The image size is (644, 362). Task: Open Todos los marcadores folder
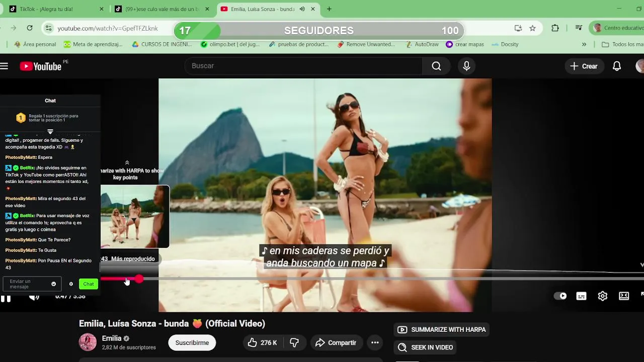pos(623,44)
